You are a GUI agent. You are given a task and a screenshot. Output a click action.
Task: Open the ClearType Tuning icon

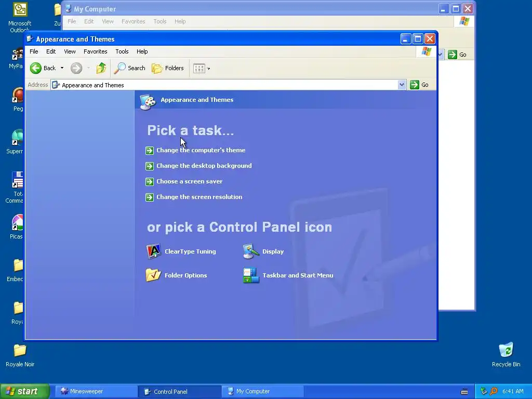pyautogui.click(x=153, y=251)
